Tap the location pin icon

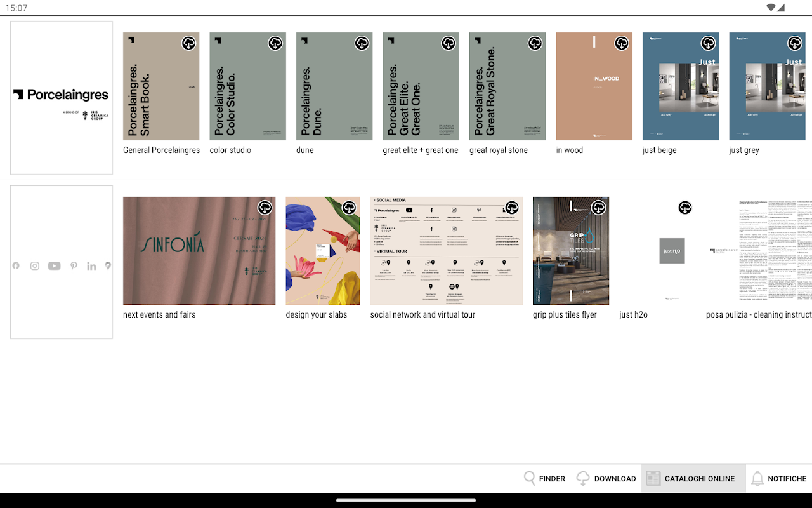coord(108,266)
